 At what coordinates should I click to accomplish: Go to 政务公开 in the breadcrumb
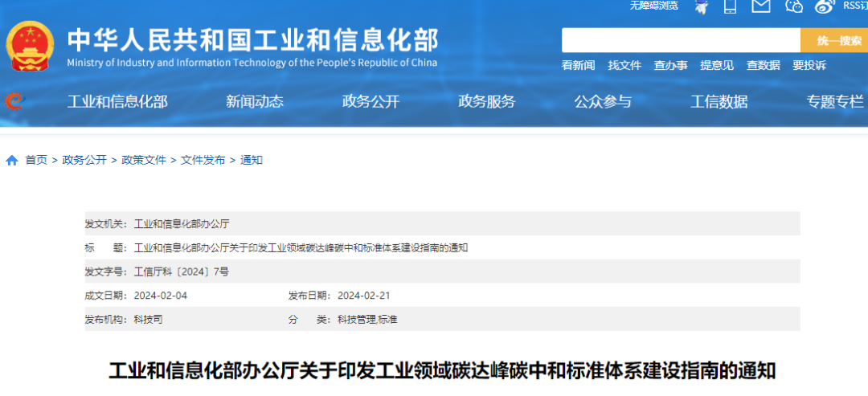pos(84,161)
